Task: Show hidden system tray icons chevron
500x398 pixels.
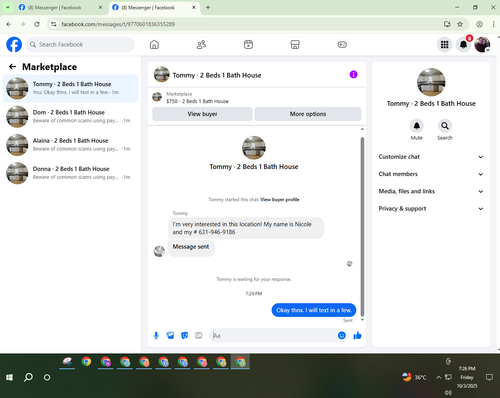Action: pos(439,377)
